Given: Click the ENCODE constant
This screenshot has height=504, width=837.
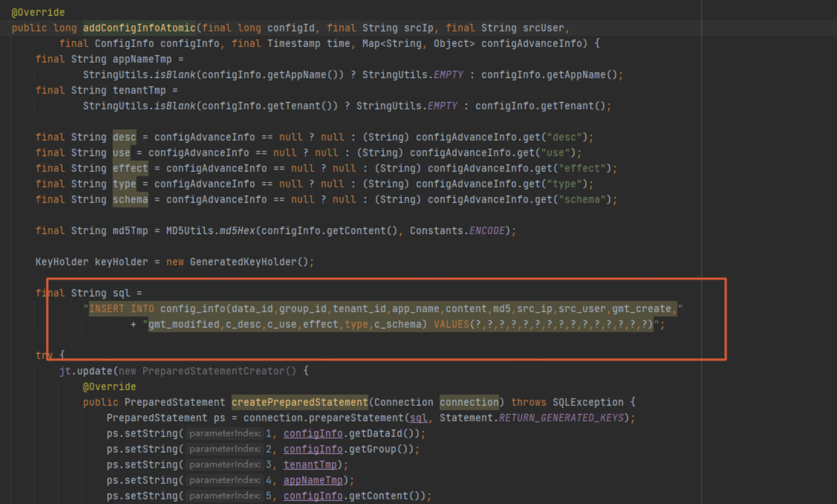Looking at the screenshot, I should [x=487, y=231].
